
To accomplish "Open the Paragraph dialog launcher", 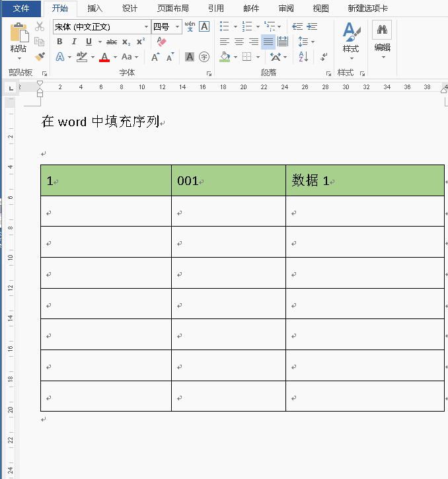I will 328,73.
